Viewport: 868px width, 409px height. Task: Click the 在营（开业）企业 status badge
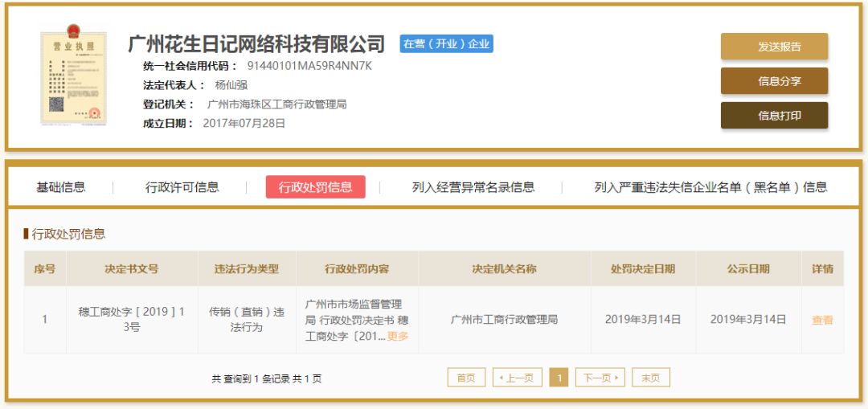point(446,44)
